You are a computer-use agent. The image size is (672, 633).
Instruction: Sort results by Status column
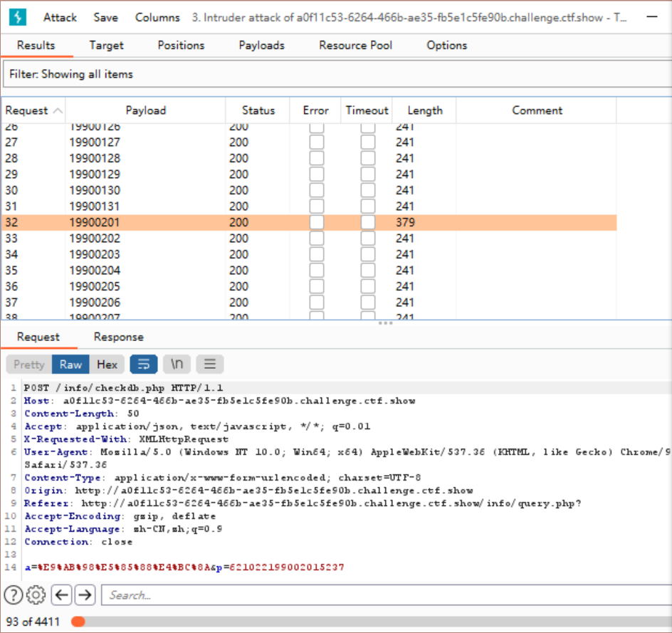pos(258,110)
